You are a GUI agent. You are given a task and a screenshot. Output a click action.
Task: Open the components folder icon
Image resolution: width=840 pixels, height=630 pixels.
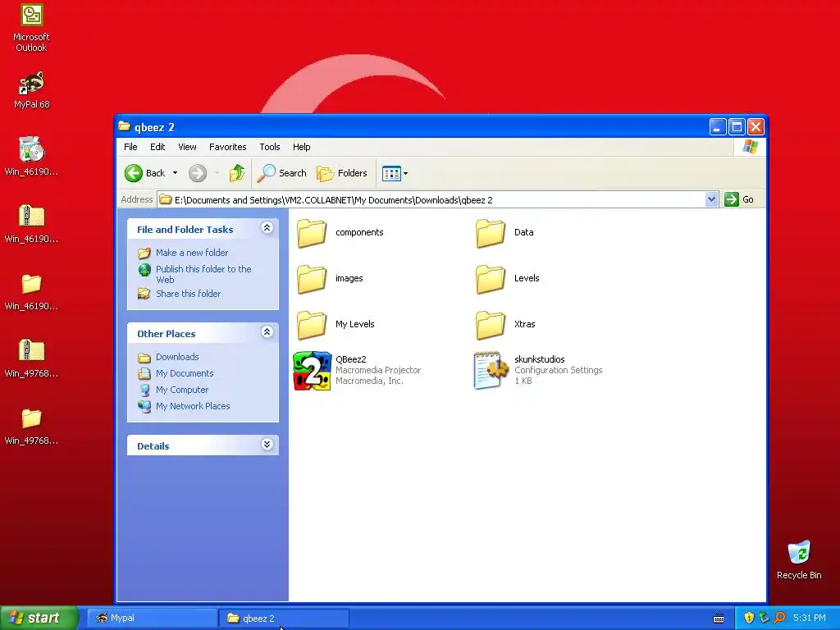pyautogui.click(x=312, y=232)
